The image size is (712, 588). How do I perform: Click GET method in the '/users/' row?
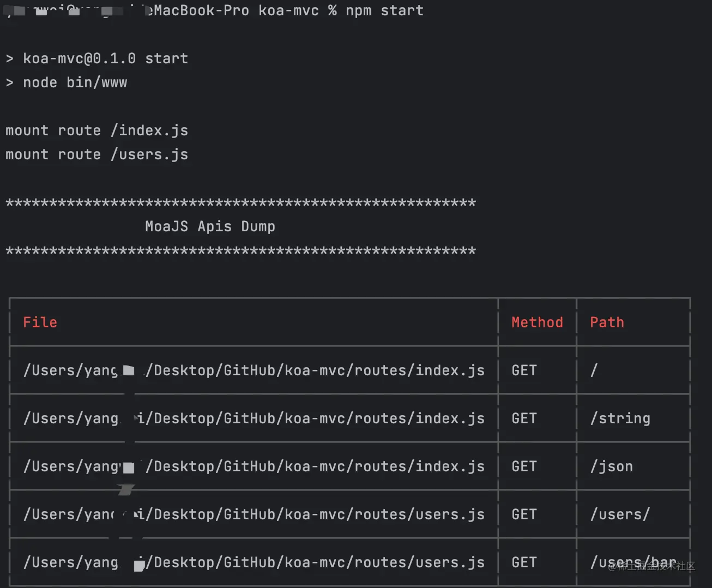point(524,514)
